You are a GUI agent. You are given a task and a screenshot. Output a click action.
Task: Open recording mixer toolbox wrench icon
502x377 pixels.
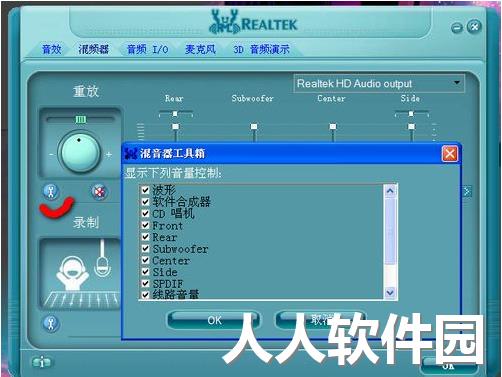[51, 323]
